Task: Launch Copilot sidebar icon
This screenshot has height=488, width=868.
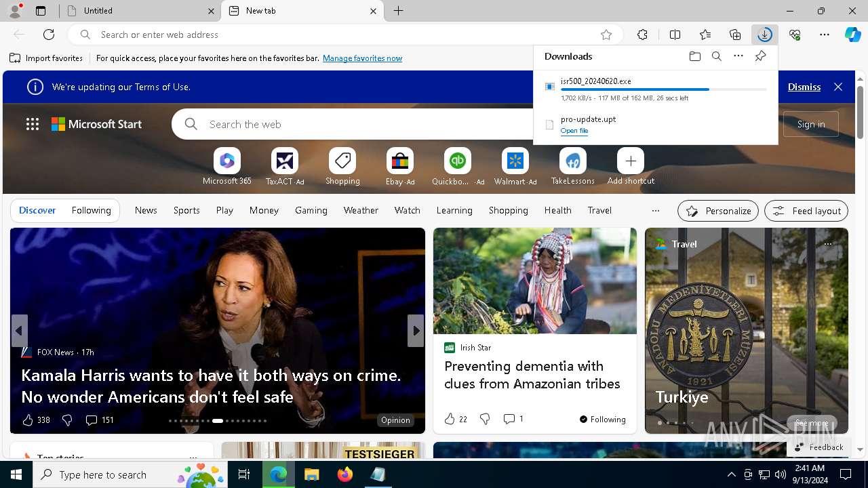Action: click(852, 35)
